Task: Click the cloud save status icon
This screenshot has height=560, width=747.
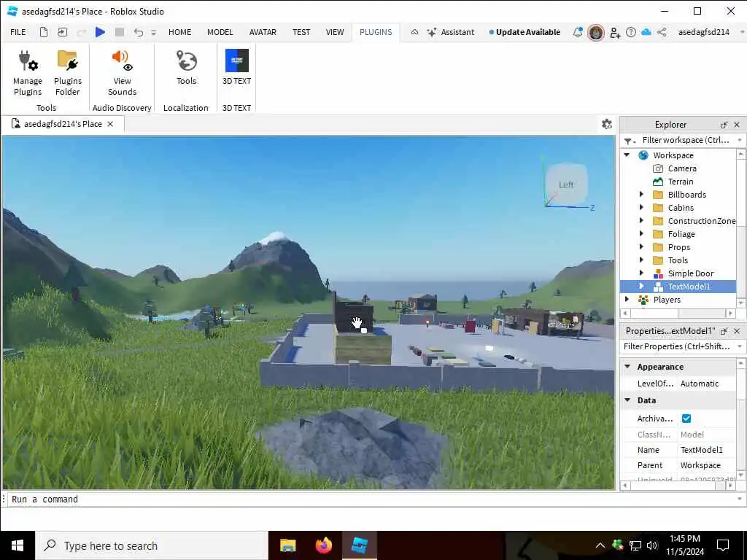Action: point(646,32)
